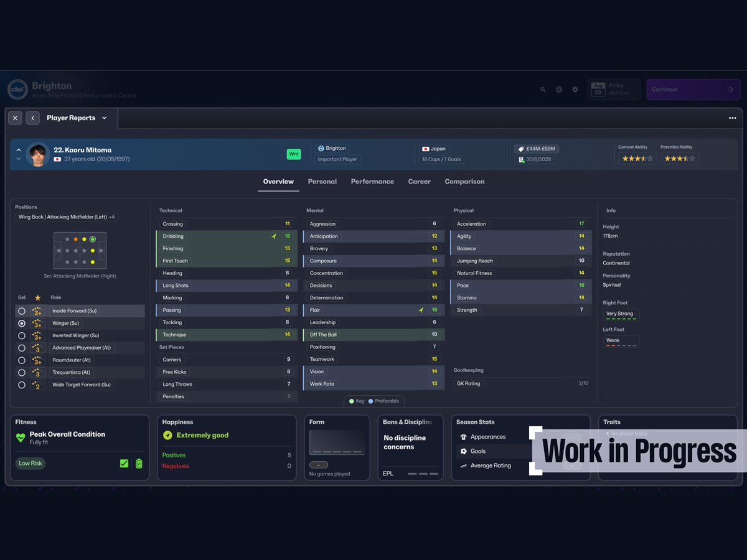
Task: Open the Positions Wing Back selector
Action: point(67,217)
